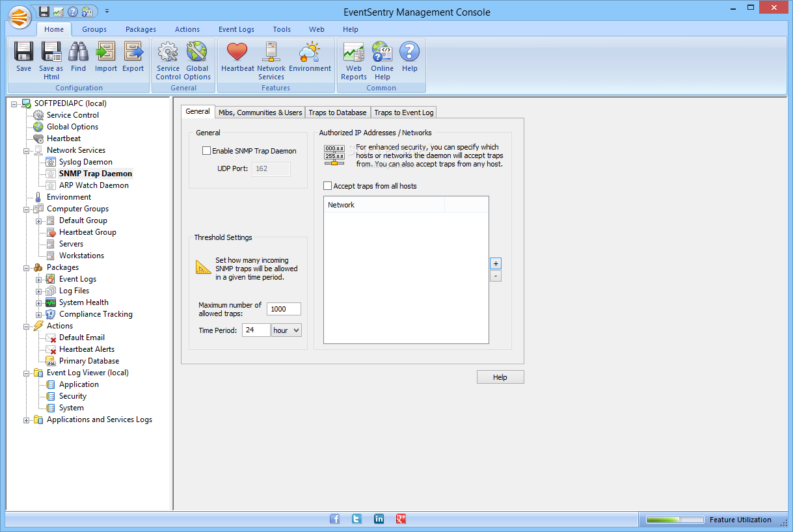Switch to Mibs, Communities & Users tab
The height and width of the screenshot is (532, 793).
click(x=260, y=113)
